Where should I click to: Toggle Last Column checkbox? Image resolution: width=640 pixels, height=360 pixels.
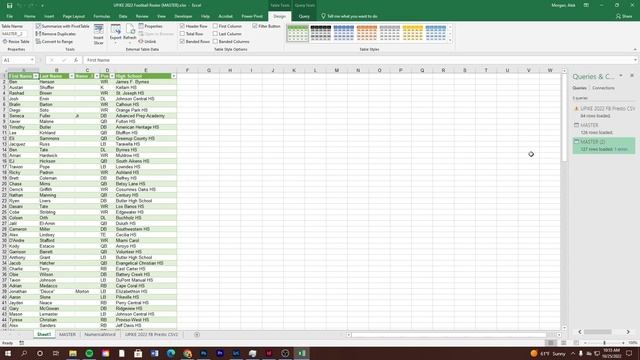tap(215, 34)
